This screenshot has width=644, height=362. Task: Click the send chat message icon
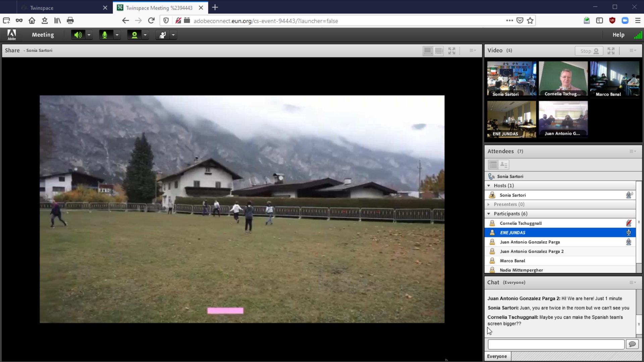pos(632,344)
